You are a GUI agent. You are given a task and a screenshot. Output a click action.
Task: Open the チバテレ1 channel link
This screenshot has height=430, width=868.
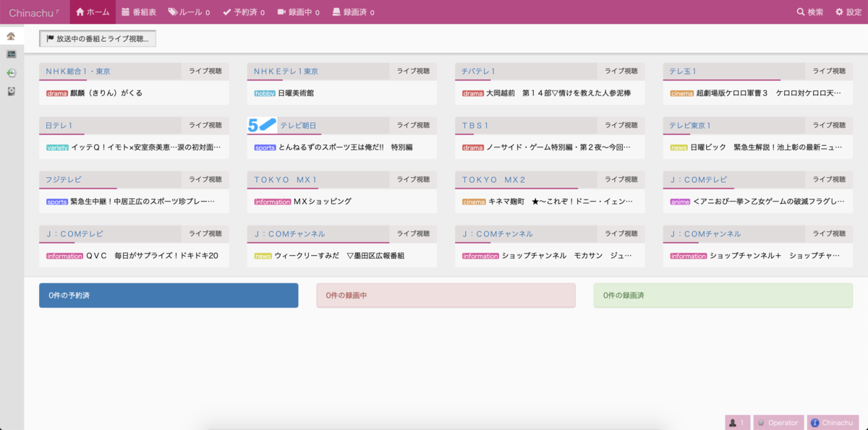(x=479, y=72)
